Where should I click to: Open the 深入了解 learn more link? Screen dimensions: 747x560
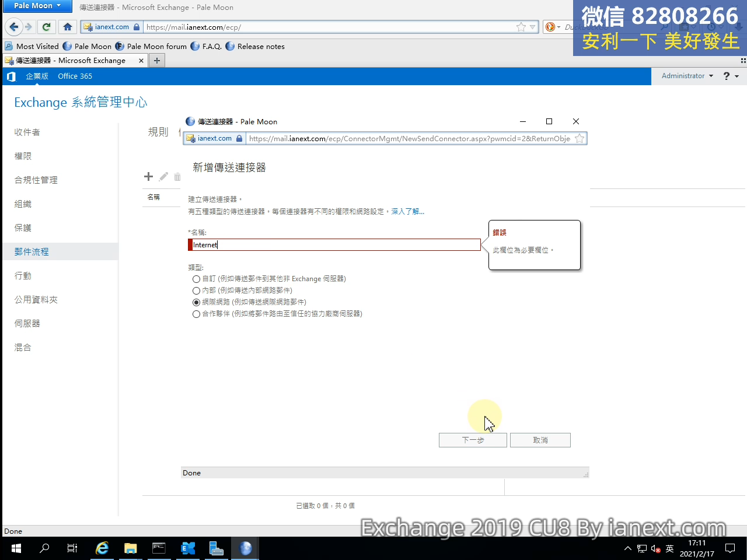pos(408,212)
